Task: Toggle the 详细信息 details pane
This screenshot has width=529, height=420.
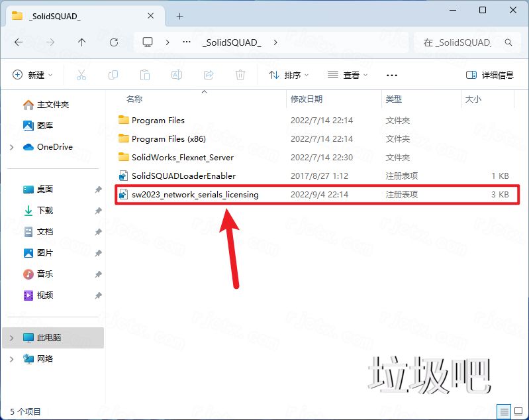Action: pos(489,75)
